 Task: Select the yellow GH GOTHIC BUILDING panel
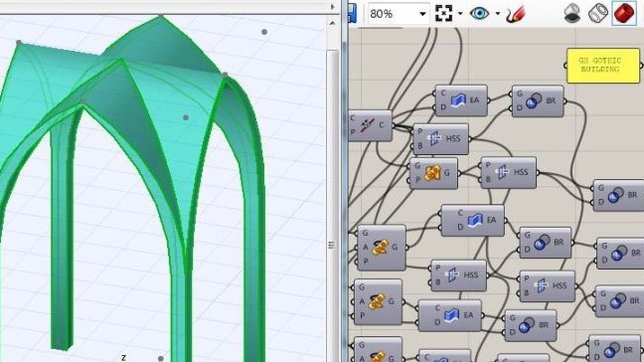click(603, 66)
